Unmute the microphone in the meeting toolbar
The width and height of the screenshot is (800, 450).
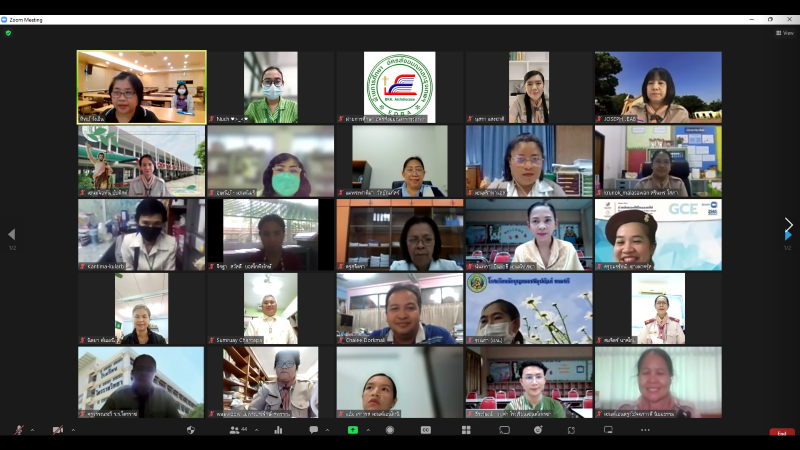pyautogui.click(x=19, y=430)
